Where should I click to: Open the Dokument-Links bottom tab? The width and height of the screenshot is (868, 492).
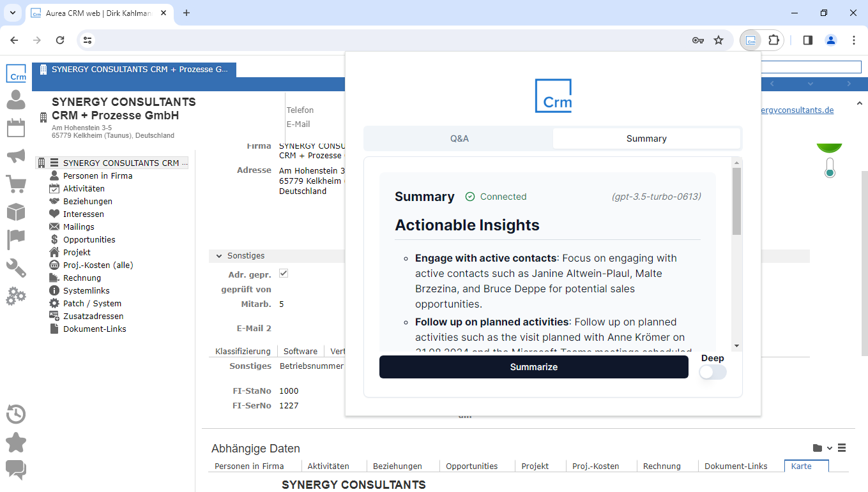click(736, 466)
